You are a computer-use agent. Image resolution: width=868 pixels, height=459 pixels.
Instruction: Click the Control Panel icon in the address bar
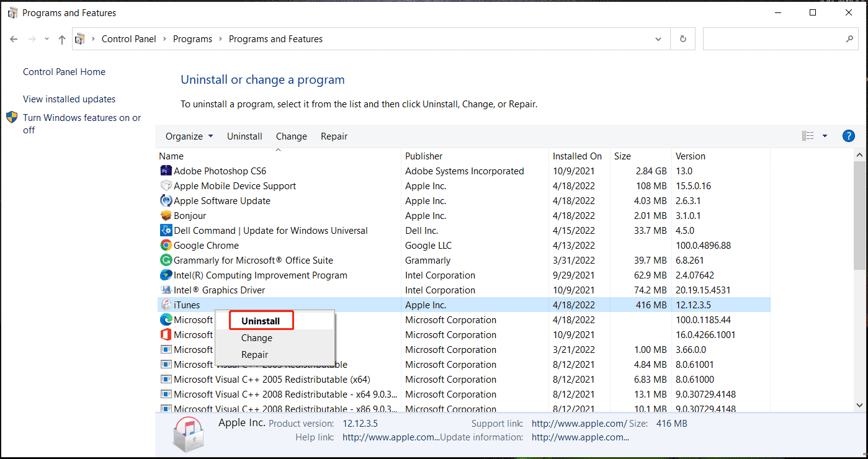coord(79,39)
